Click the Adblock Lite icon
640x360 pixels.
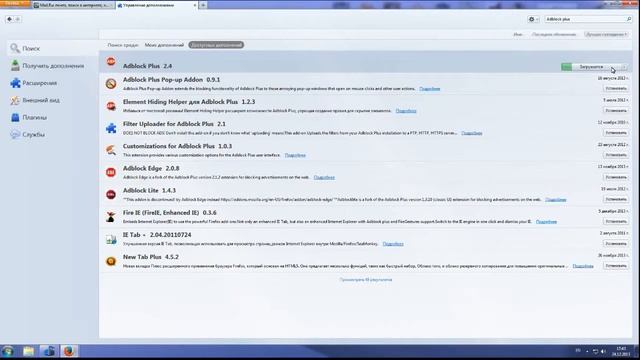pyautogui.click(x=111, y=195)
